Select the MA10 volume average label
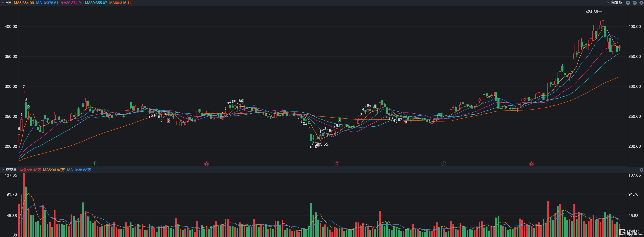 (x=79, y=170)
